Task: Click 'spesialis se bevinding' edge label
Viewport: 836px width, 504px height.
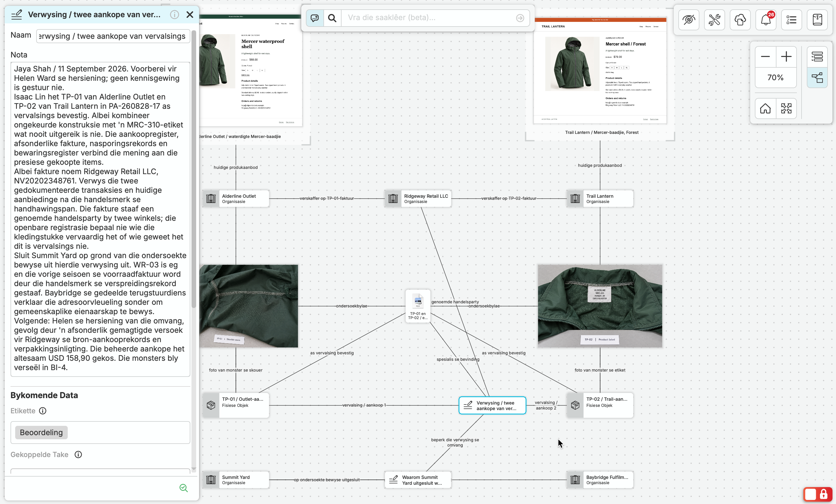Action: pos(458,359)
